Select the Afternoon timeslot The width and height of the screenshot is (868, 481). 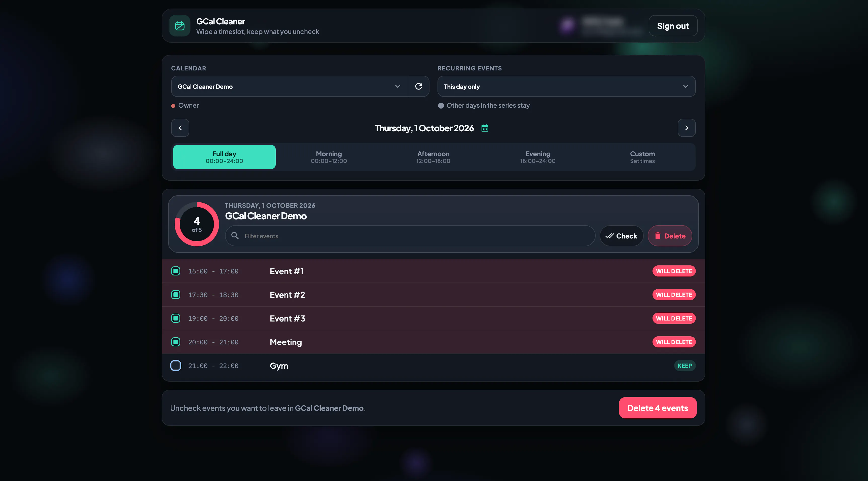click(x=433, y=157)
